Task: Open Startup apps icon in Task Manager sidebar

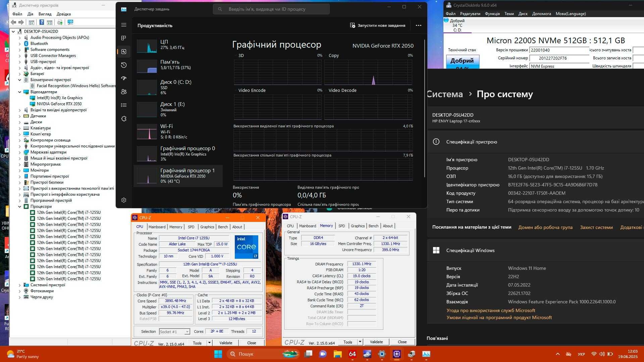Action: 124,78
